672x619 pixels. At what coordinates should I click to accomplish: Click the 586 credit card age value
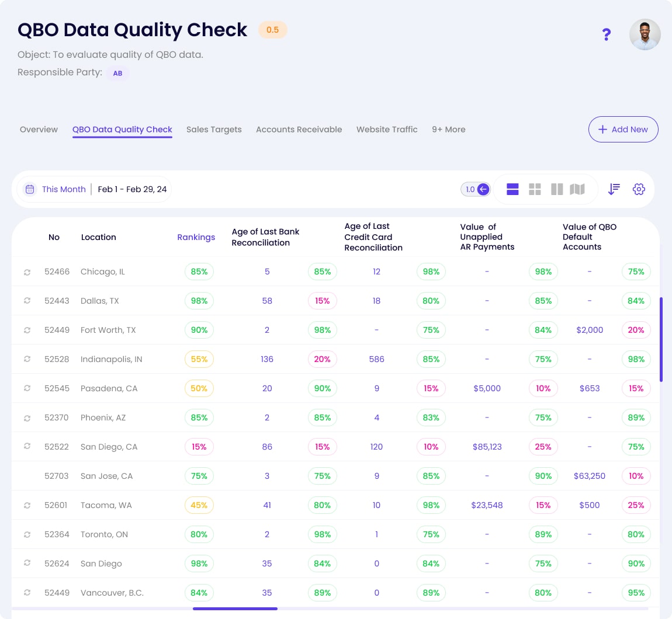click(376, 359)
